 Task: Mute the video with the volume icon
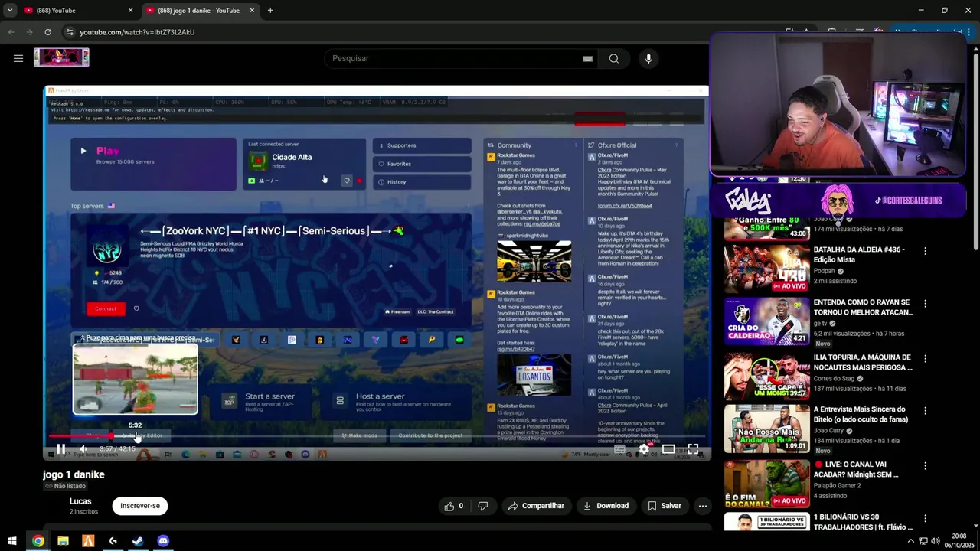pos(83,449)
